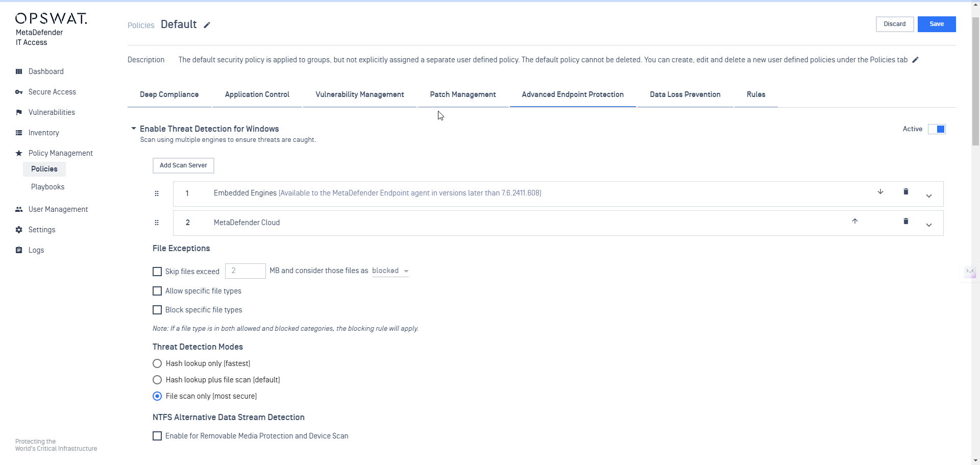Click the Inventory list icon
Image resolution: width=980 pixels, height=465 pixels.
tap(19, 133)
